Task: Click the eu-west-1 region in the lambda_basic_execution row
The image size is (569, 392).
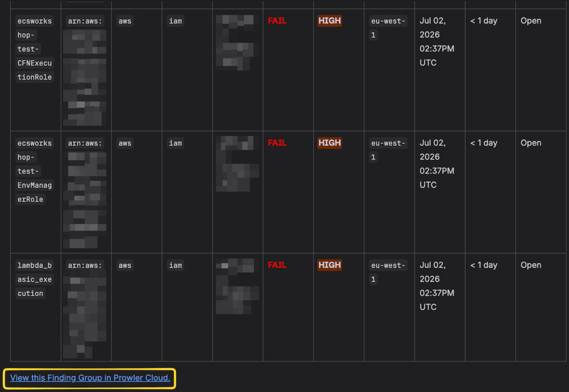Action: (388, 272)
